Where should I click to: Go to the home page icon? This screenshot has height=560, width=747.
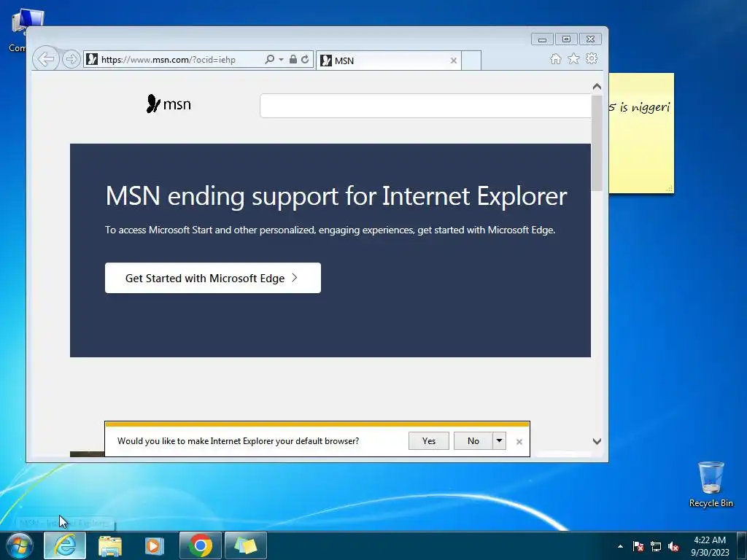(x=555, y=58)
